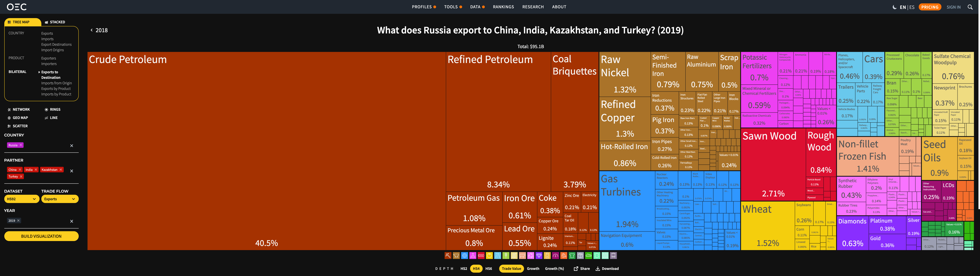
Task: Select Growth (%) measure option
Action: (554, 269)
